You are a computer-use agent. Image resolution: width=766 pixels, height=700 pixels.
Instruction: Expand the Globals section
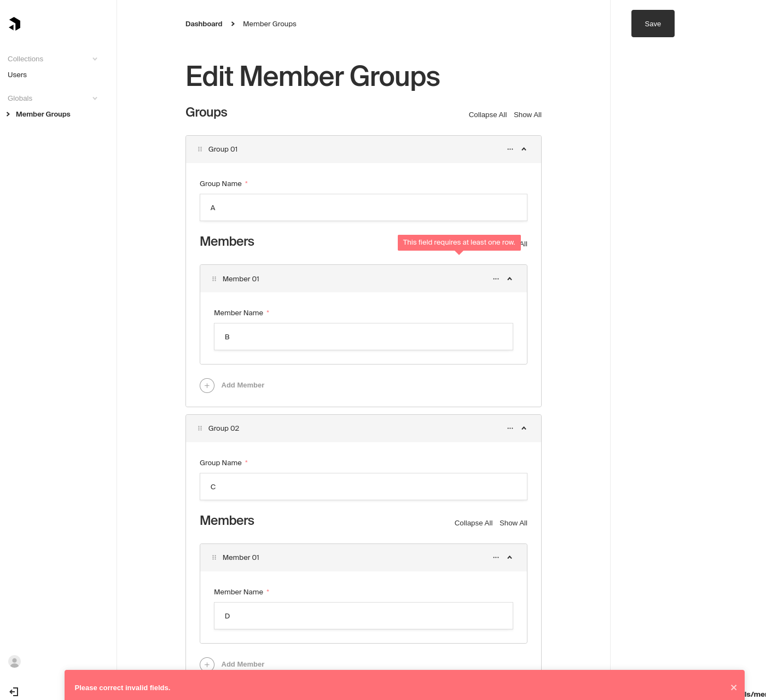point(95,98)
